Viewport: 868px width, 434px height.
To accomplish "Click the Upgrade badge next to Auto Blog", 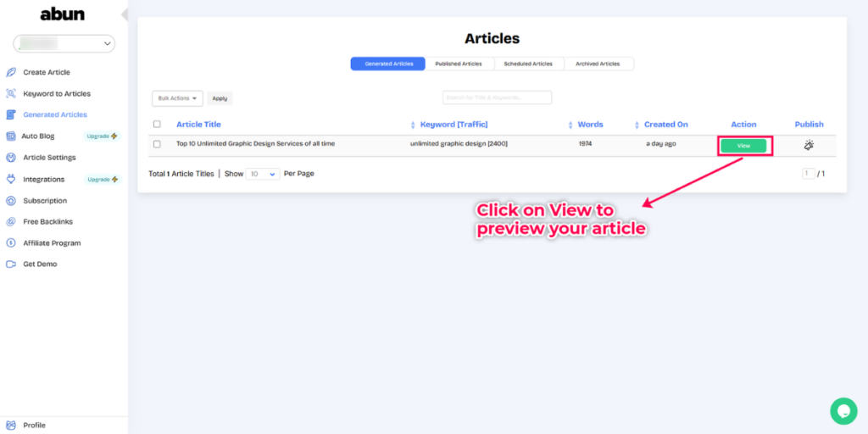I will click(x=103, y=136).
